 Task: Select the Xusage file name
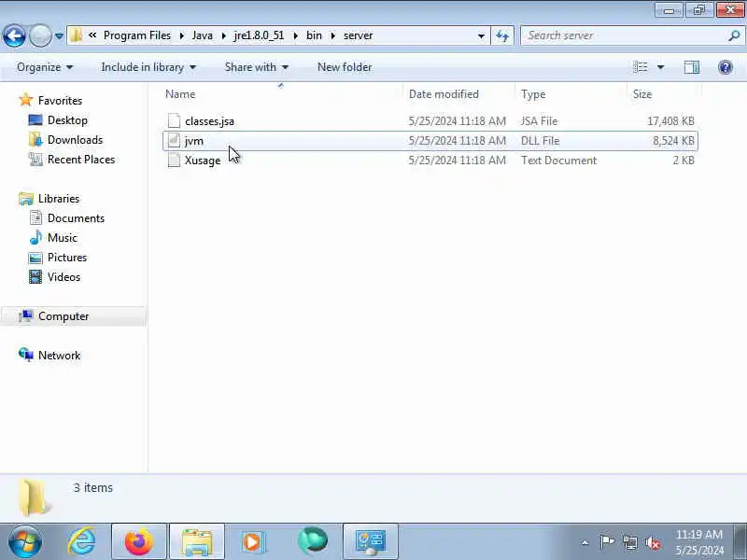pyautogui.click(x=203, y=161)
